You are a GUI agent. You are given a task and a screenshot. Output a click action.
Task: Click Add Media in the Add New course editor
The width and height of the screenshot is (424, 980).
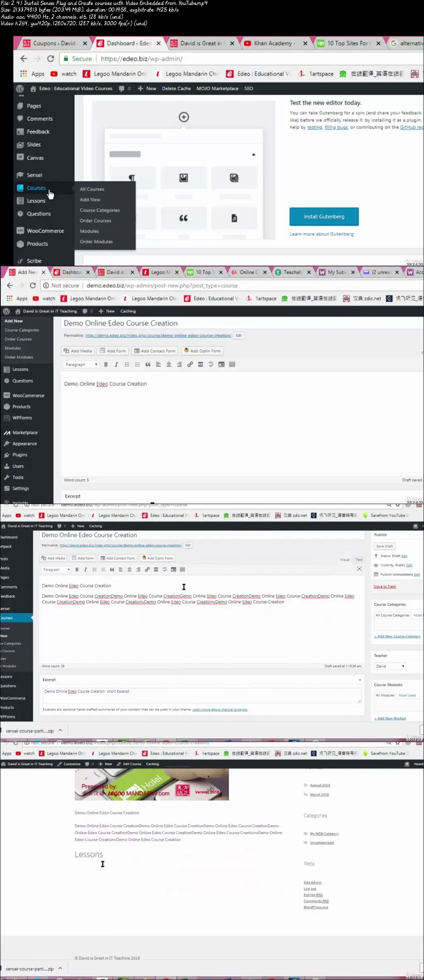pyautogui.click(x=78, y=351)
